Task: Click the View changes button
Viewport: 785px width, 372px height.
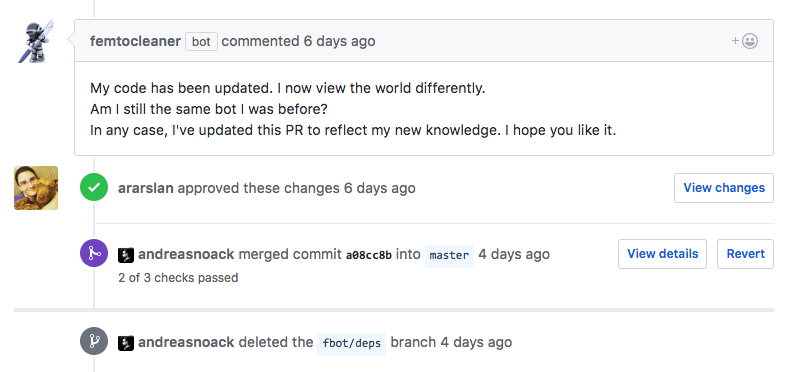Action: (724, 188)
